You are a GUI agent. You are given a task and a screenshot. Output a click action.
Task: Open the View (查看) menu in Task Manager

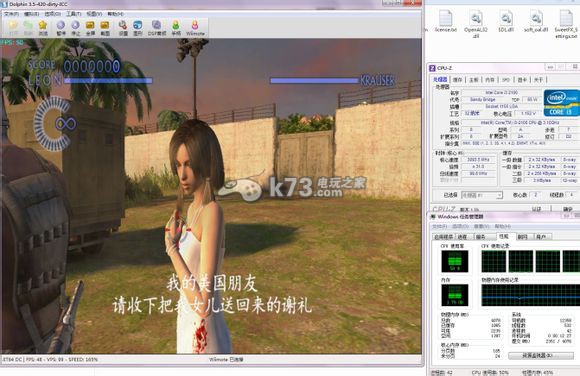pyautogui.click(x=482, y=226)
